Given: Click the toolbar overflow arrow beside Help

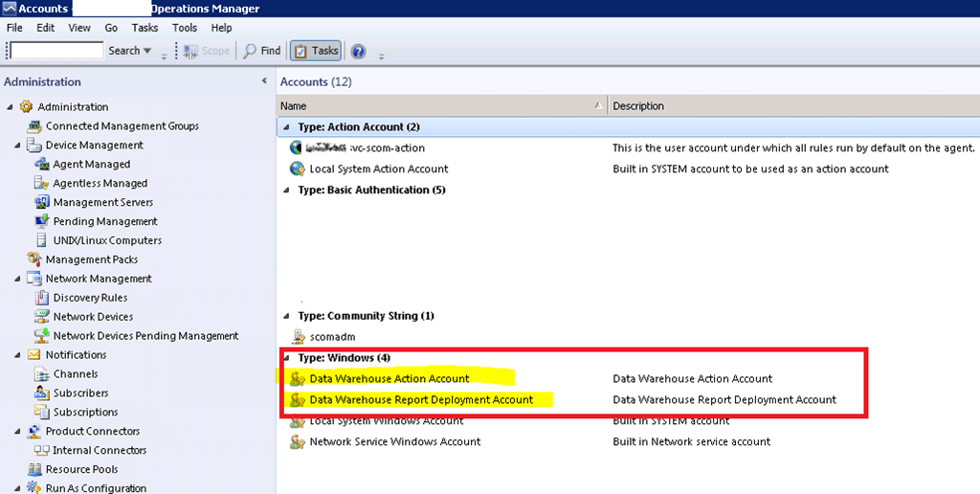Looking at the screenshot, I should coord(381,56).
